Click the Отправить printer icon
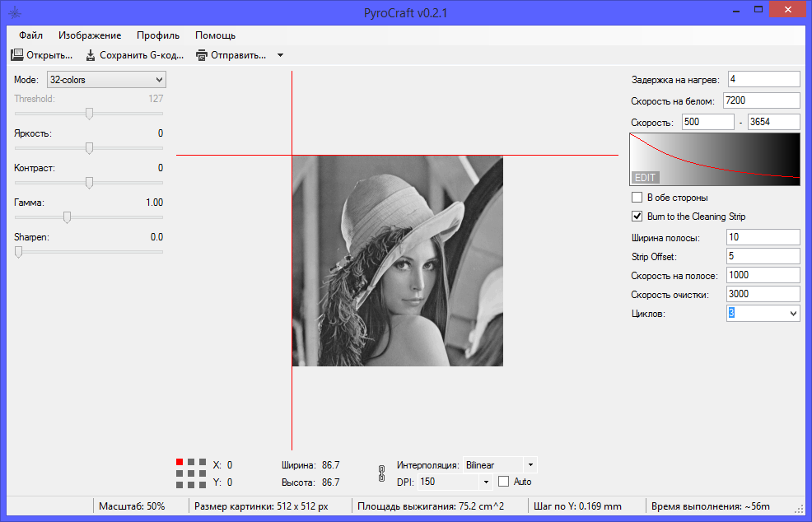The image size is (812, 522). [x=202, y=55]
